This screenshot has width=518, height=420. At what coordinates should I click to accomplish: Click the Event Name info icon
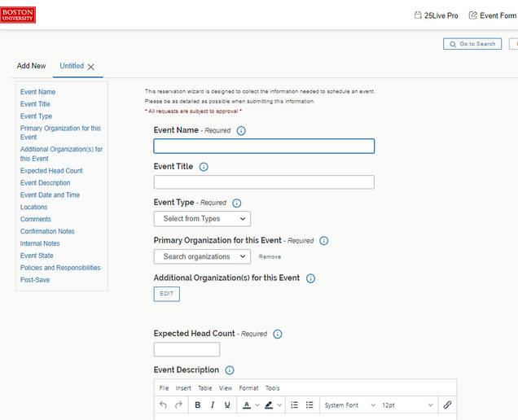[x=241, y=131]
